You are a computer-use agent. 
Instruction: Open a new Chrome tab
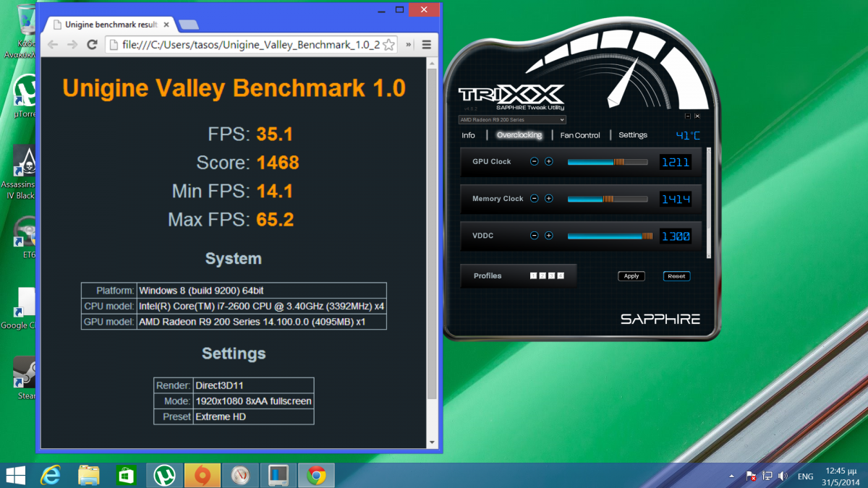click(189, 25)
